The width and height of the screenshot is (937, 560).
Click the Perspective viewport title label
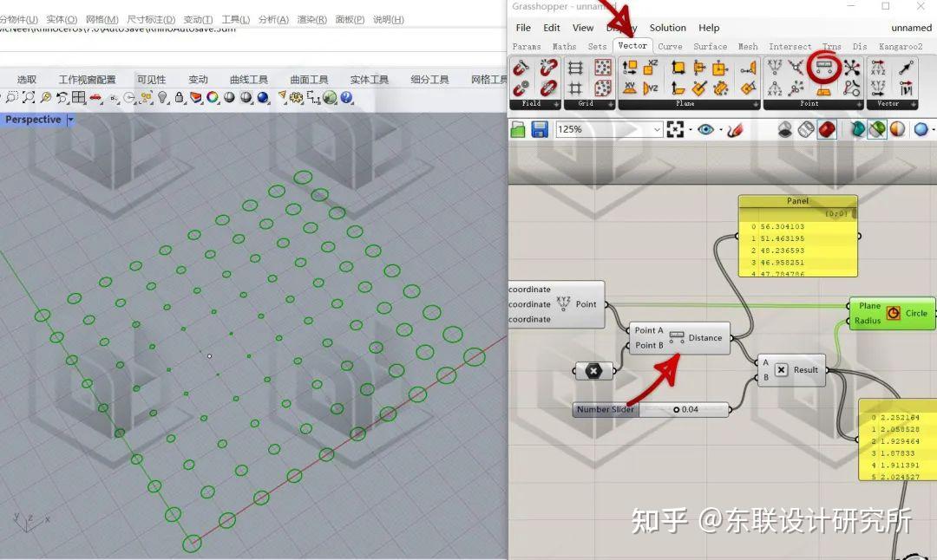coord(33,120)
